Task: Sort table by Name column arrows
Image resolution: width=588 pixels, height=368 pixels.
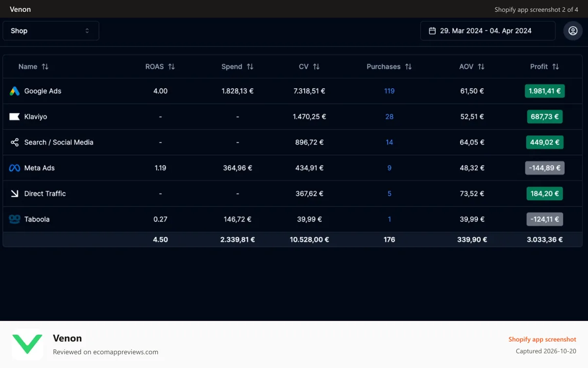Action: 45,67
